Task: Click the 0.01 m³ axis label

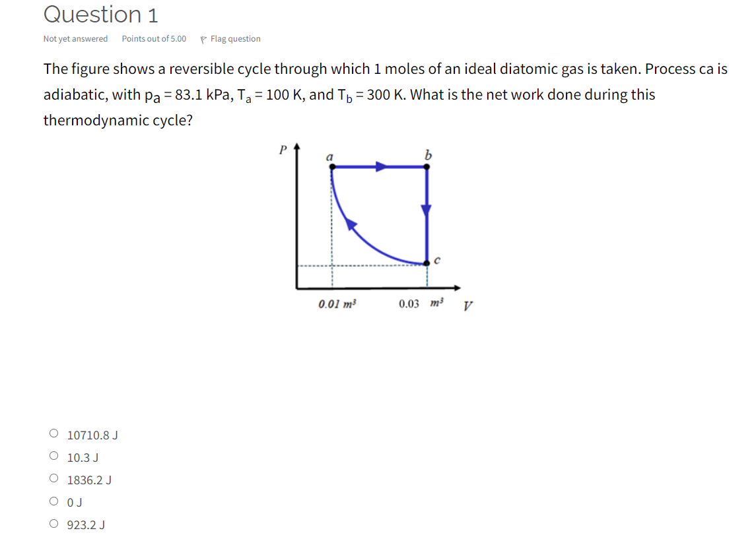Action: 337,303
